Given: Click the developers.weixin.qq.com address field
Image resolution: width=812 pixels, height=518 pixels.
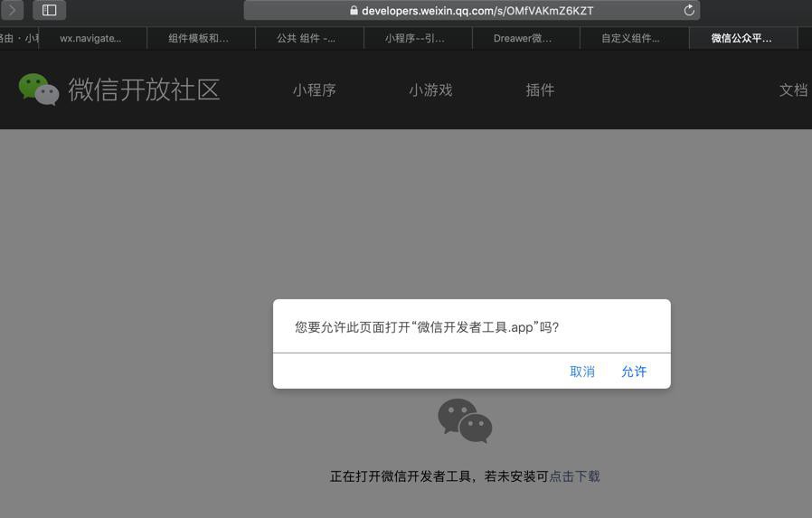Looking at the screenshot, I should pyautogui.click(x=472, y=10).
